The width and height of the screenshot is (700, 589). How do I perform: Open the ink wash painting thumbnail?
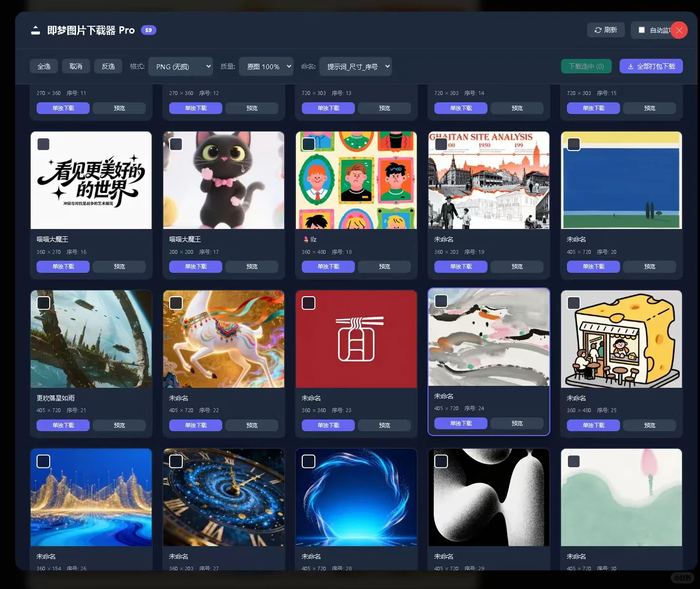[x=489, y=337]
